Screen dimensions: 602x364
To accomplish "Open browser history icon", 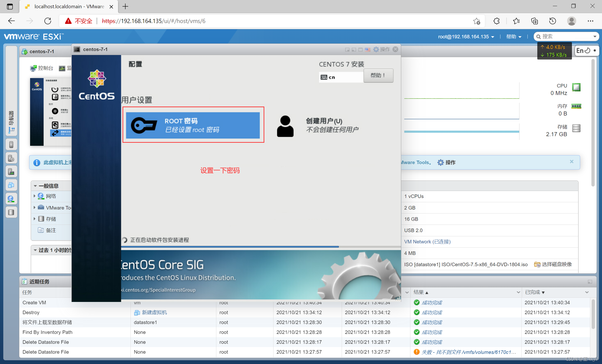I will [552, 21].
